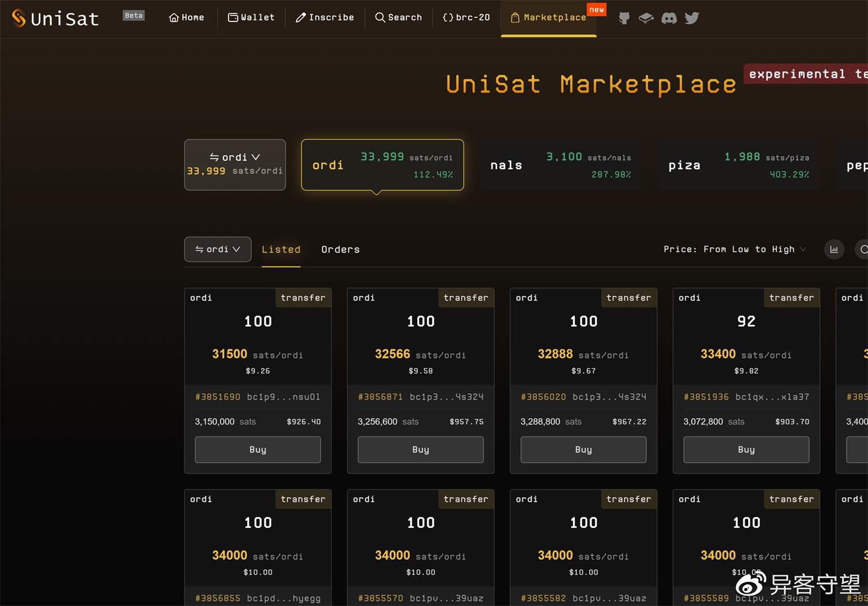
Task: Open the GitBook docs icon
Action: 646,18
